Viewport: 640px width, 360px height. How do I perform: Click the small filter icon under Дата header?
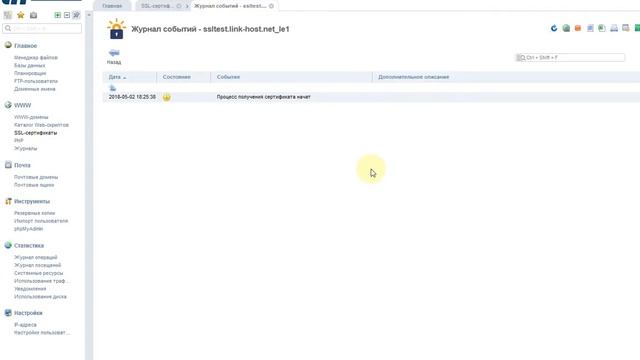point(113,88)
